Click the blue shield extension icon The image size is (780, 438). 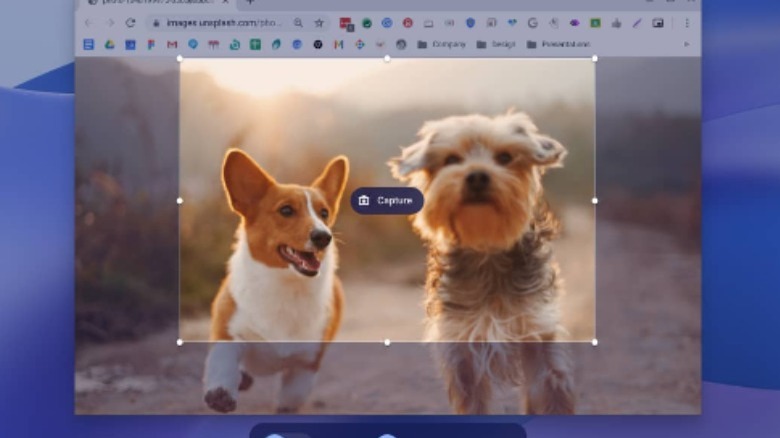469,23
